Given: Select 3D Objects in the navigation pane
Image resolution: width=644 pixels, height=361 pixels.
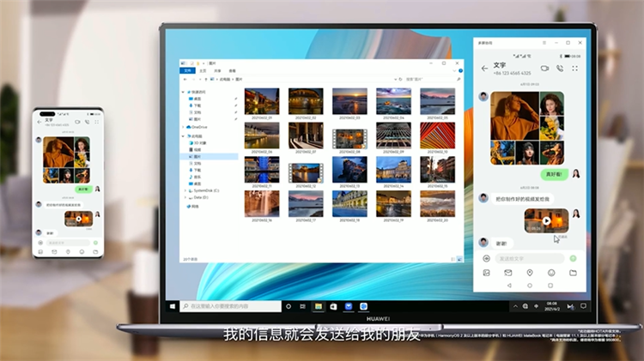Looking at the screenshot, I should click(x=198, y=143).
